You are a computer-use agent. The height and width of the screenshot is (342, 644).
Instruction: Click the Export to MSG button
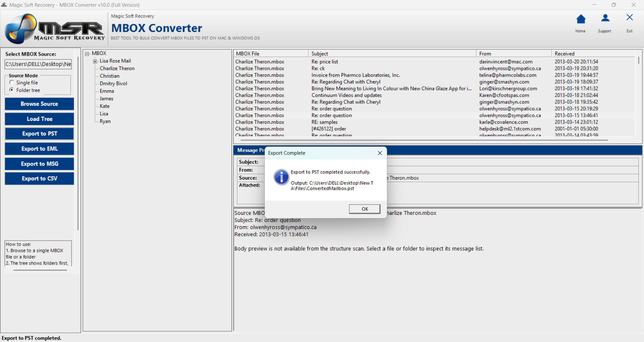(39, 164)
